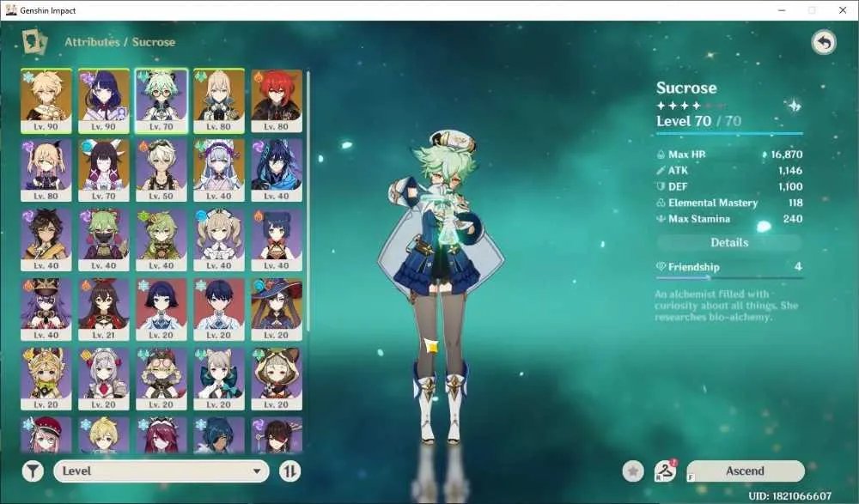
Task: Choose the Noelle portrait
Action: (104, 380)
